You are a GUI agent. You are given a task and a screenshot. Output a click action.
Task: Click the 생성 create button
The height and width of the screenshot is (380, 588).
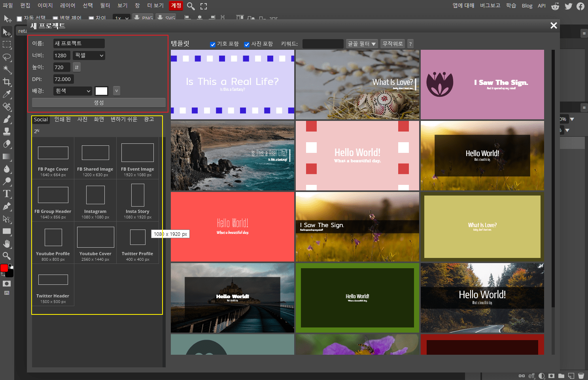pyautogui.click(x=99, y=103)
